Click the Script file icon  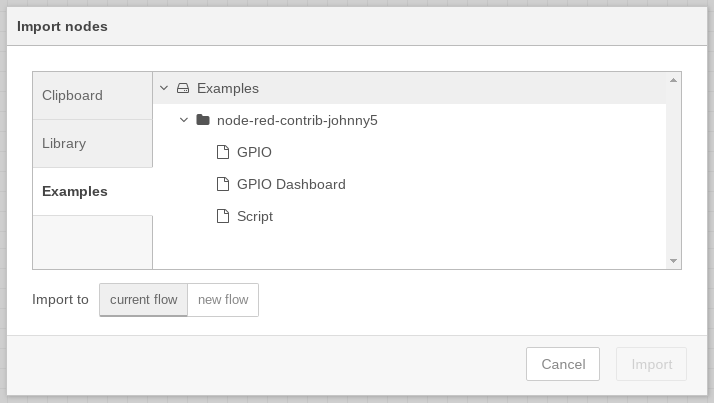pos(223,216)
